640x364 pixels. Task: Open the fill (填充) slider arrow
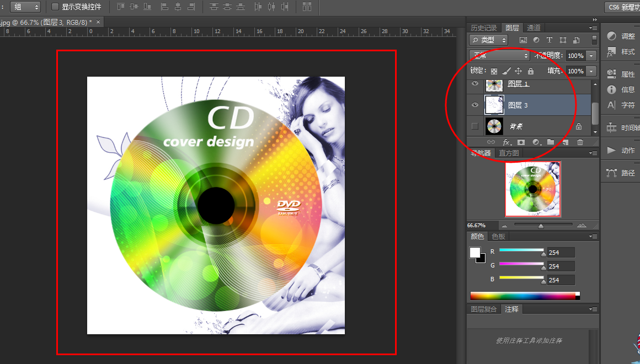click(x=591, y=71)
